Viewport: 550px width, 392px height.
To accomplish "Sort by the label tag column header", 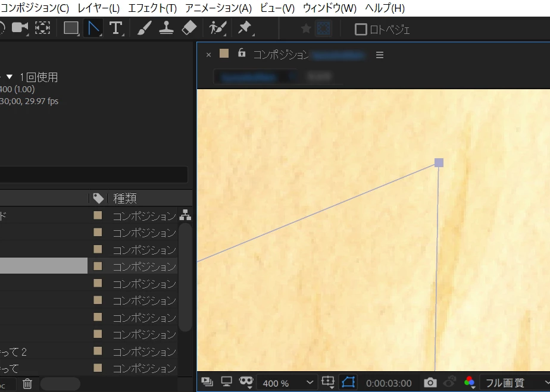I will 98,199.
